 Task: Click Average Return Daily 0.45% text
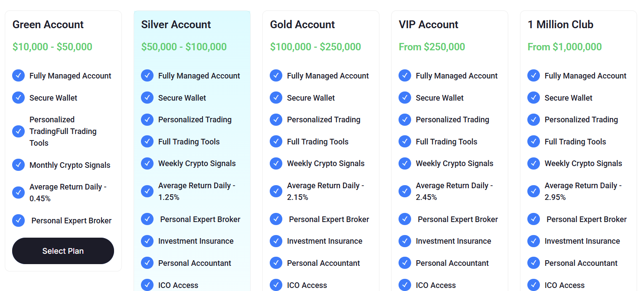click(68, 193)
